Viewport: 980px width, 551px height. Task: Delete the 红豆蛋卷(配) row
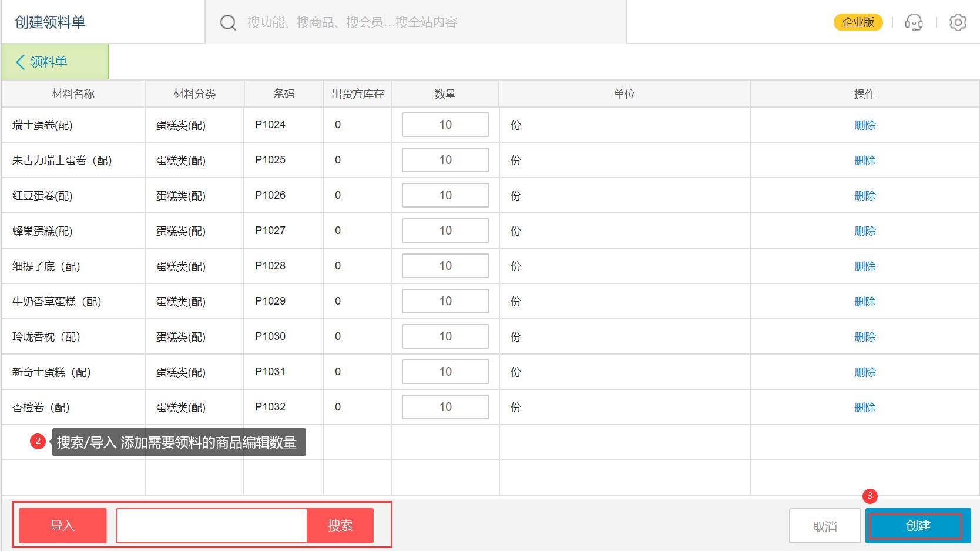(864, 196)
